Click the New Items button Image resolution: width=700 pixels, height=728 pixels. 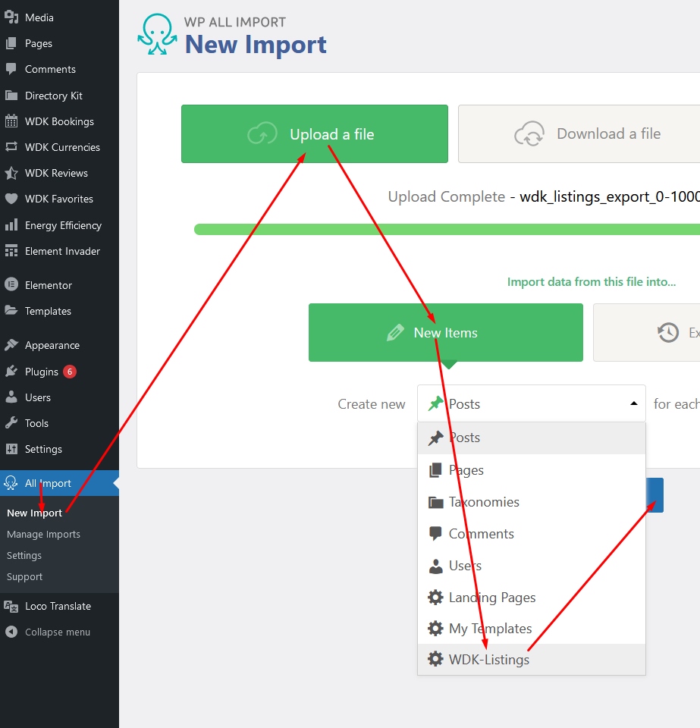(x=446, y=332)
